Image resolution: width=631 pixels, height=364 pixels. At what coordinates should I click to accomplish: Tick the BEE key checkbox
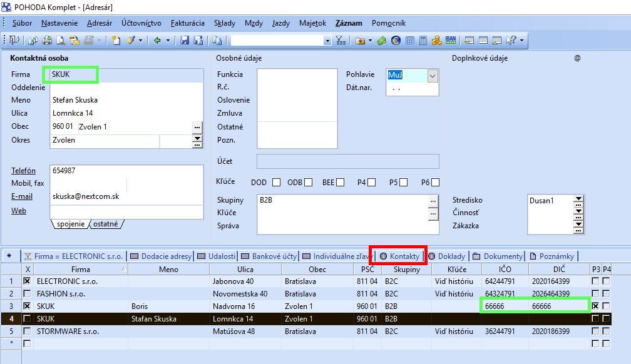[x=341, y=183]
